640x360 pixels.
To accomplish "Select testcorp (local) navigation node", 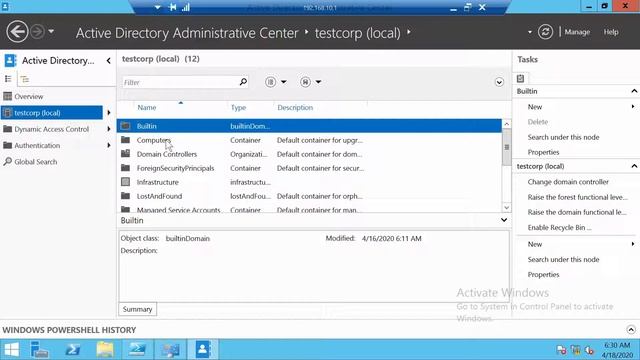I will tap(52, 113).
